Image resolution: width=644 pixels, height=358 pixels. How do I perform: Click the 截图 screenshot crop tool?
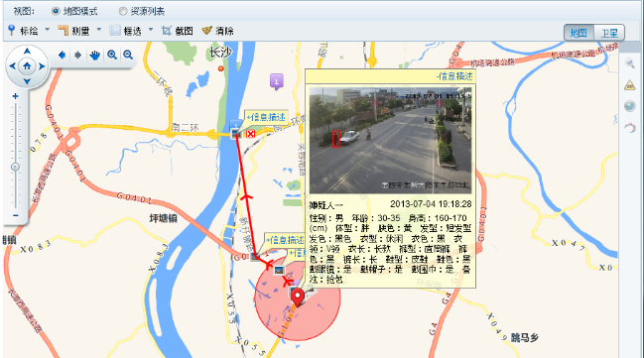pos(177,31)
